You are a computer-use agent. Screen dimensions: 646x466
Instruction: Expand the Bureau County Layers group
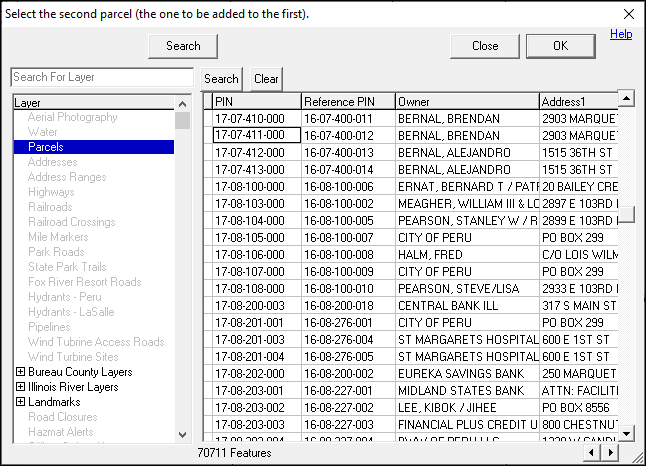[x=20, y=372]
